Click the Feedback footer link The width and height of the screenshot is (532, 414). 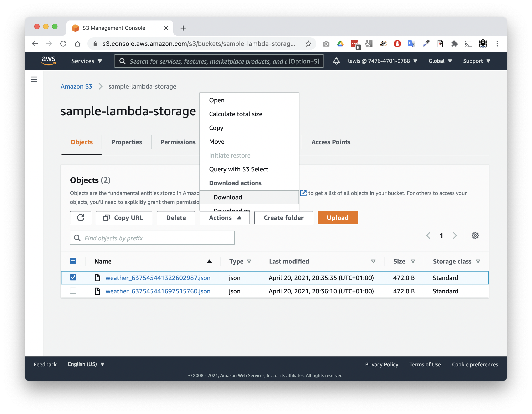tap(45, 364)
